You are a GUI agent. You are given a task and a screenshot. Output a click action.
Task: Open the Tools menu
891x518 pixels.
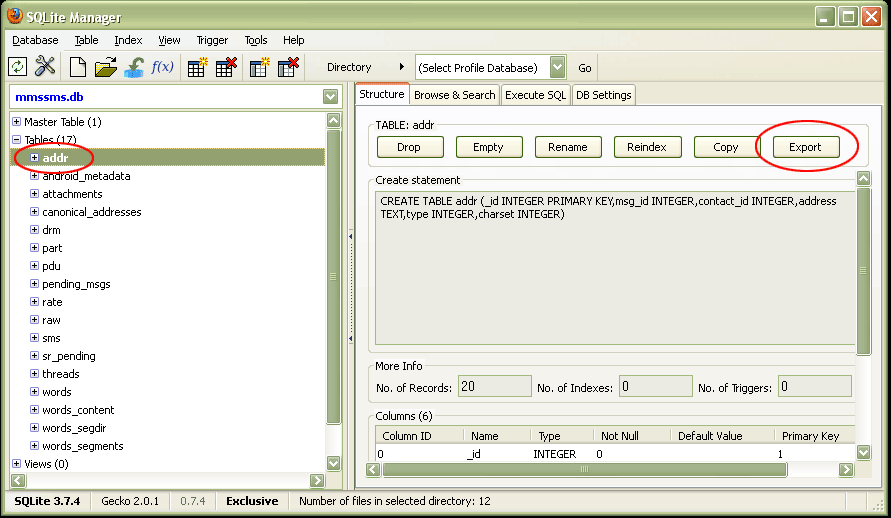(x=256, y=40)
